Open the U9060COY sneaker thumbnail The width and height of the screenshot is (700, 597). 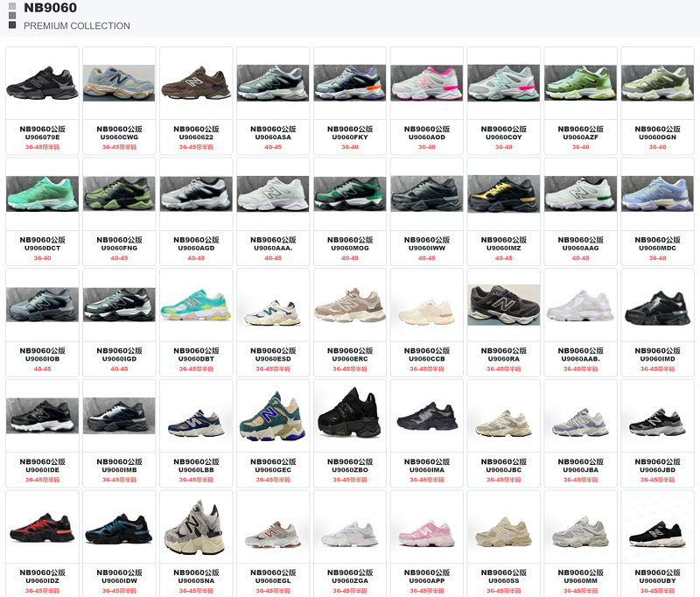click(504, 83)
